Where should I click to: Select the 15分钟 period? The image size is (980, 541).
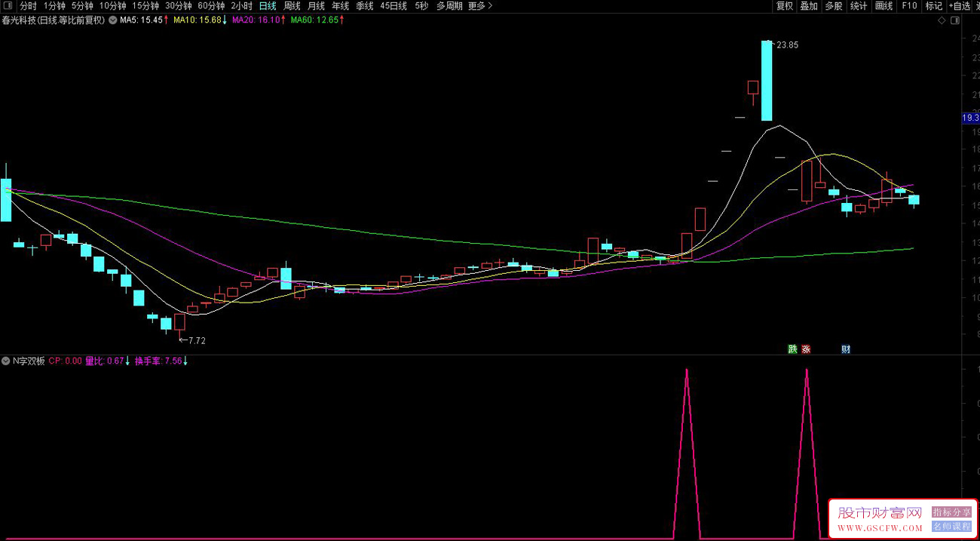[x=145, y=6]
